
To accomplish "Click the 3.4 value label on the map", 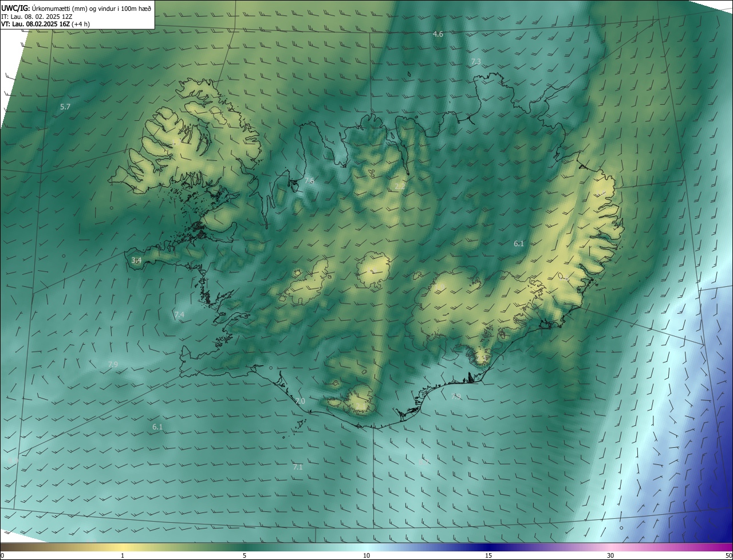I will [x=136, y=261].
